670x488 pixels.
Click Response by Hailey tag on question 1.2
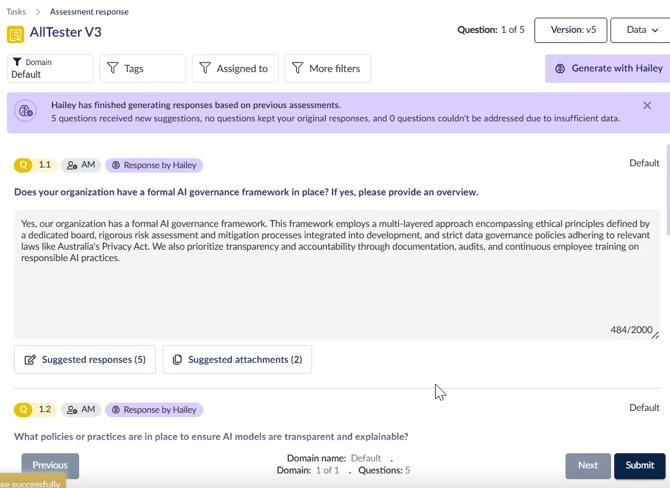(x=154, y=410)
